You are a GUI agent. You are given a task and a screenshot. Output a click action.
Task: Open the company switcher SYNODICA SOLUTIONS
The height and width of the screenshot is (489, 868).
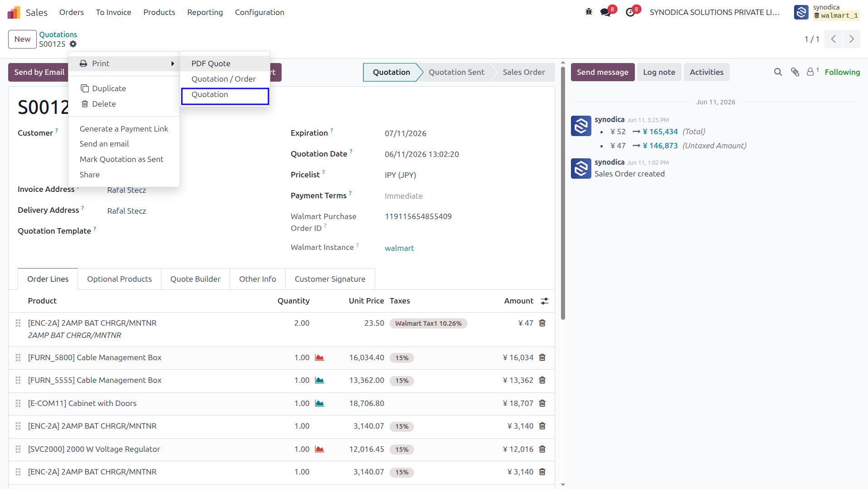[x=715, y=12]
